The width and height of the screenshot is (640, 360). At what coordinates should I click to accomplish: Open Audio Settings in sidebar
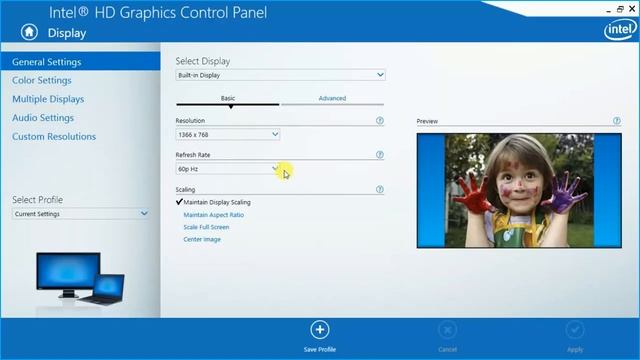click(x=43, y=118)
